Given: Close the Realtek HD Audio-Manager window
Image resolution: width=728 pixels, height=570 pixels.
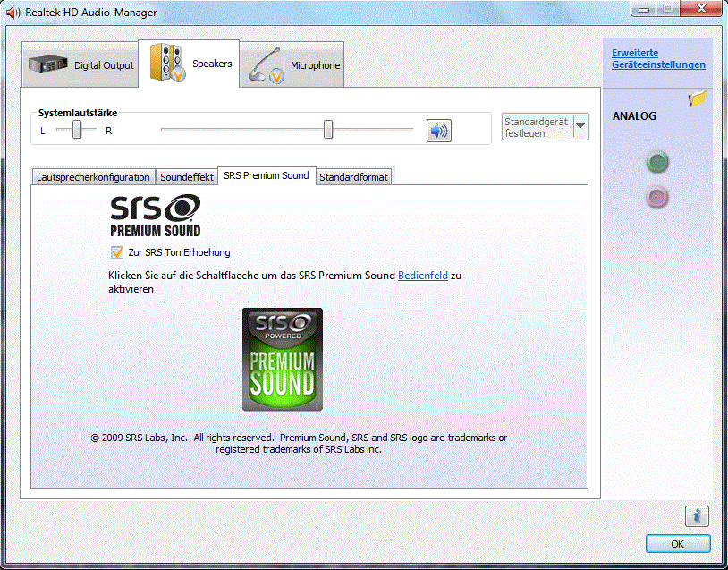Looking at the screenshot, I should point(701,9).
